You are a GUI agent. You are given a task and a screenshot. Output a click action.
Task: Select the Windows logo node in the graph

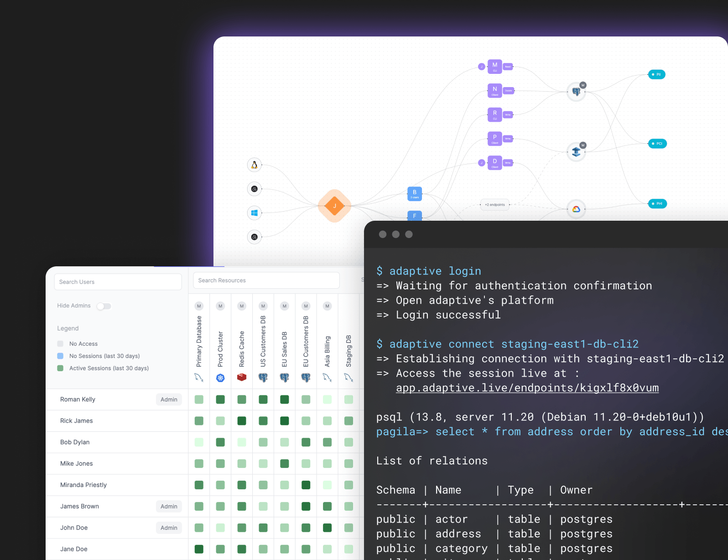(255, 213)
